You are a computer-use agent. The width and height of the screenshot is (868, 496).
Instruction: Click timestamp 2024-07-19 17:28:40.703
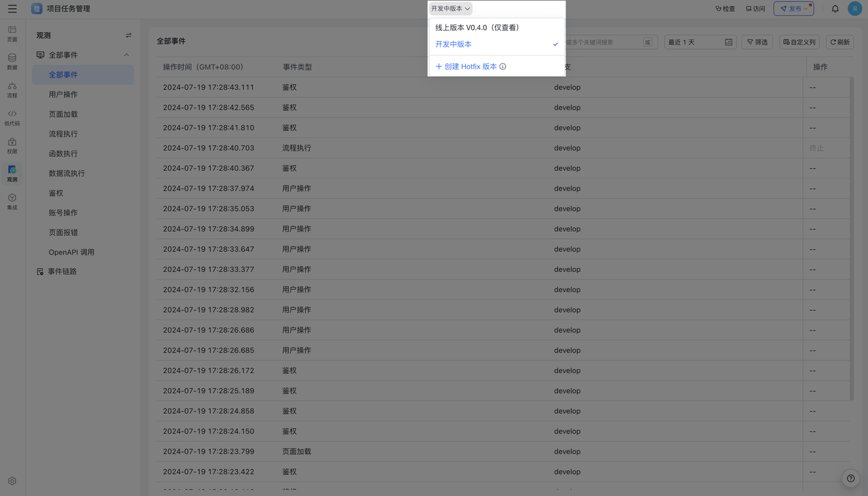[208, 148]
